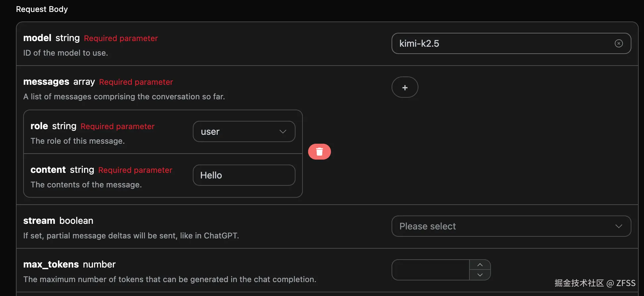
Task: Add a new message with the plus button
Action: pos(405,87)
